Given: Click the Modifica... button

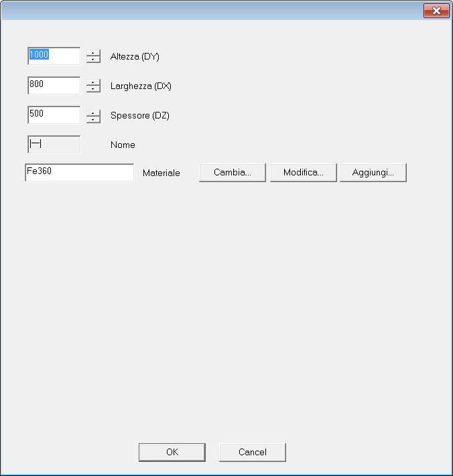Looking at the screenshot, I should point(304,173).
